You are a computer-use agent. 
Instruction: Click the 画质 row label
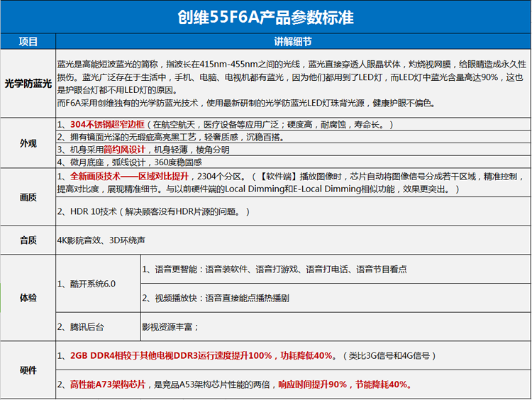(x=28, y=197)
